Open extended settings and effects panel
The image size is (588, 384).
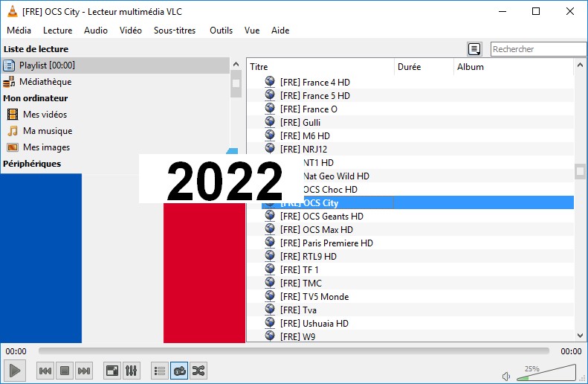[x=132, y=371]
